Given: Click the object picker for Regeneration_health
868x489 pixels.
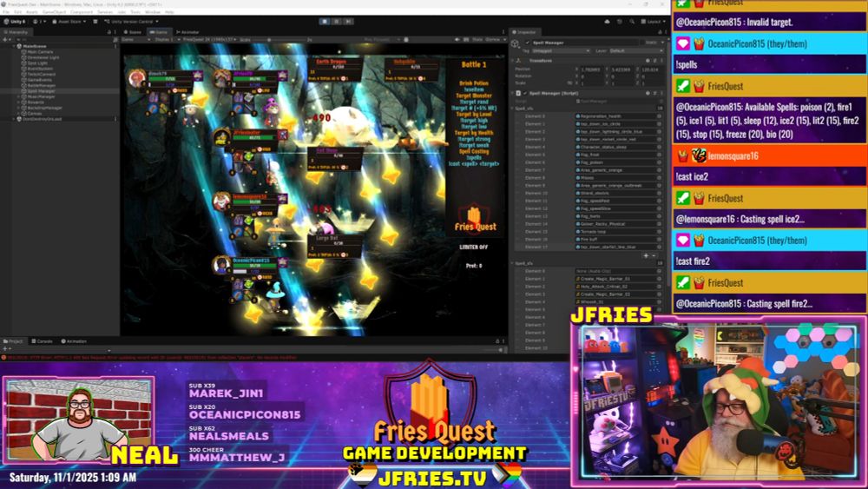Looking at the screenshot, I should pyautogui.click(x=660, y=116).
